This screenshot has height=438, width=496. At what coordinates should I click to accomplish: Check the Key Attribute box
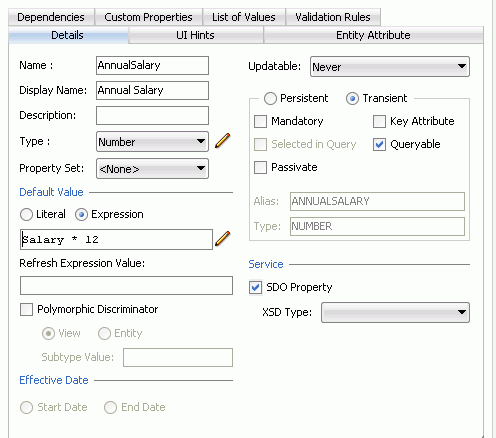(379, 121)
